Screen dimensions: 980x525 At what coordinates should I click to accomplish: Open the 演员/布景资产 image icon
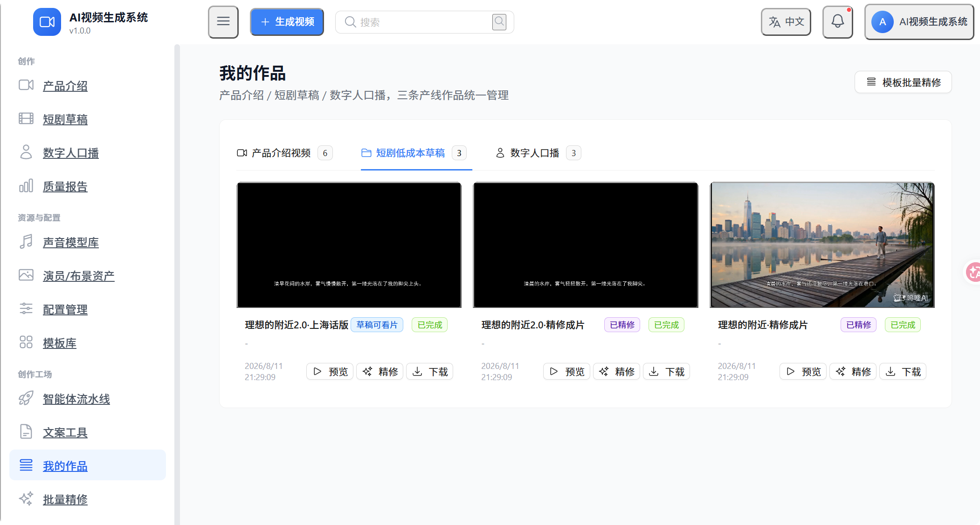[x=26, y=275]
